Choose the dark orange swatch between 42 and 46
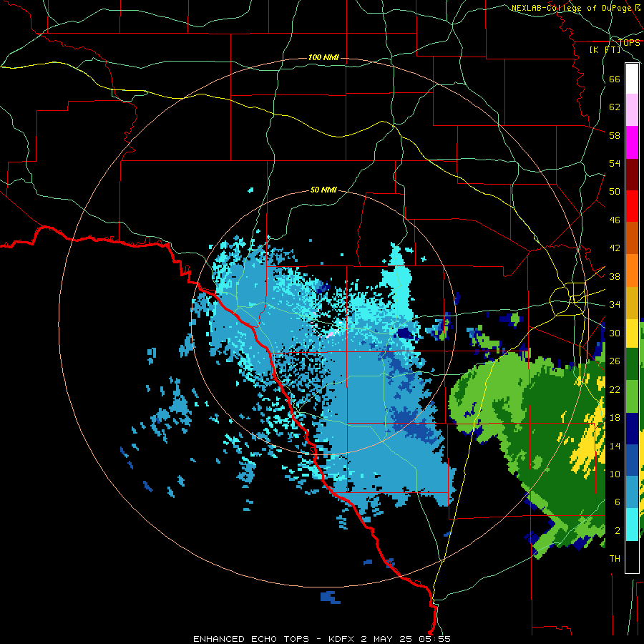The image size is (644, 644). pyautogui.click(x=632, y=238)
